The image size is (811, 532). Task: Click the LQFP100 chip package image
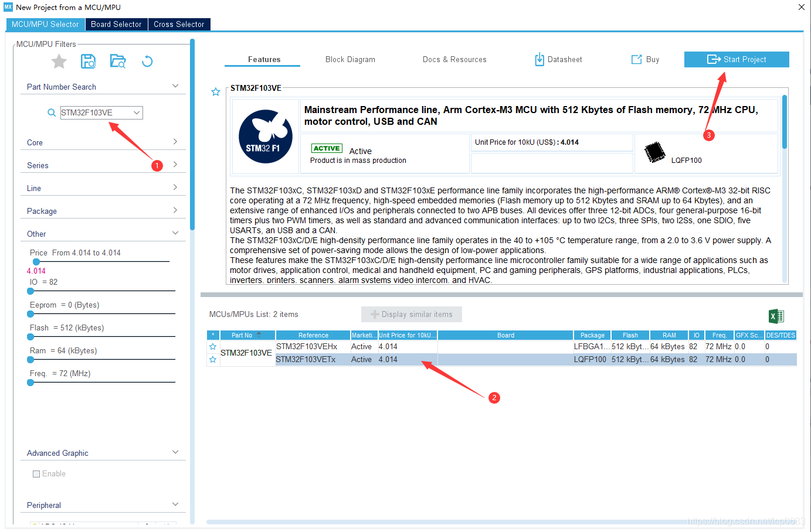pyautogui.click(x=654, y=152)
